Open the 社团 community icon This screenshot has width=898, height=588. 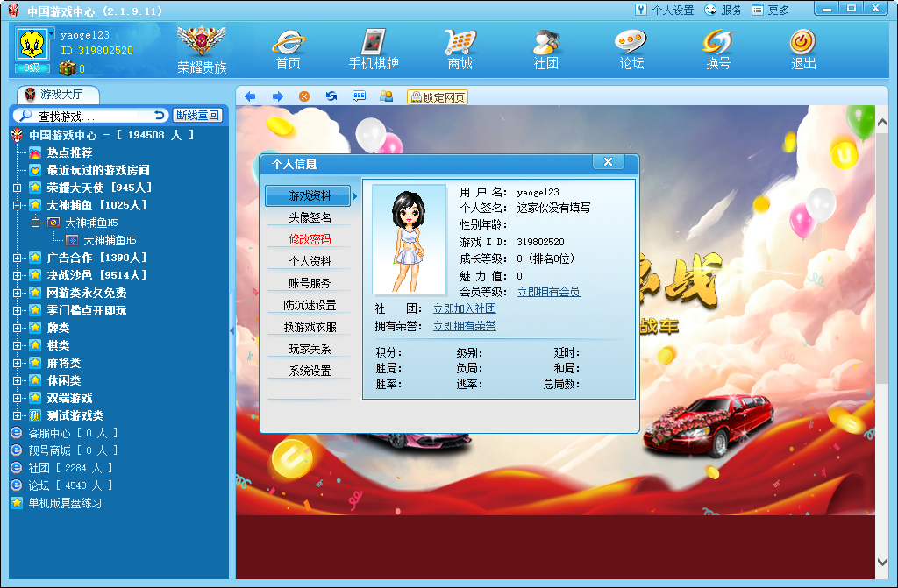tap(545, 50)
